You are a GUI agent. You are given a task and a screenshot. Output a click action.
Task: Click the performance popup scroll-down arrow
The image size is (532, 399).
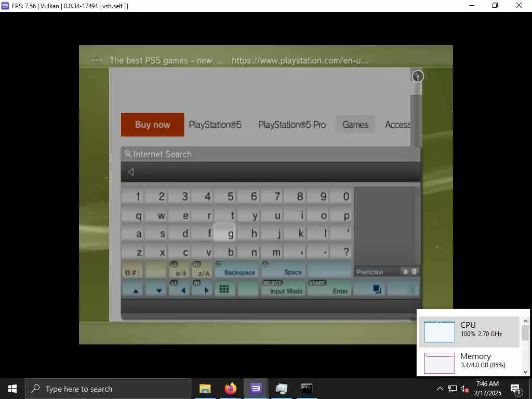(526, 371)
